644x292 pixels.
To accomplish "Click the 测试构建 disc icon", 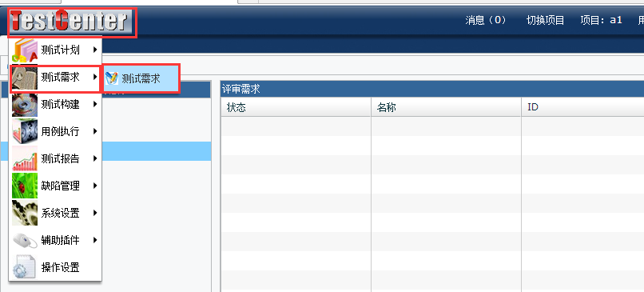I will [x=25, y=105].
